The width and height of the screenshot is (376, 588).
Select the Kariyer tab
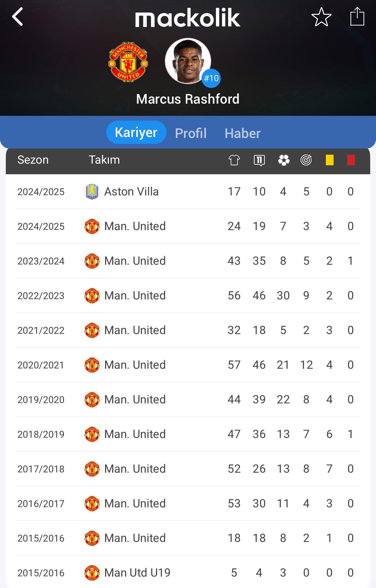(136, 132)
